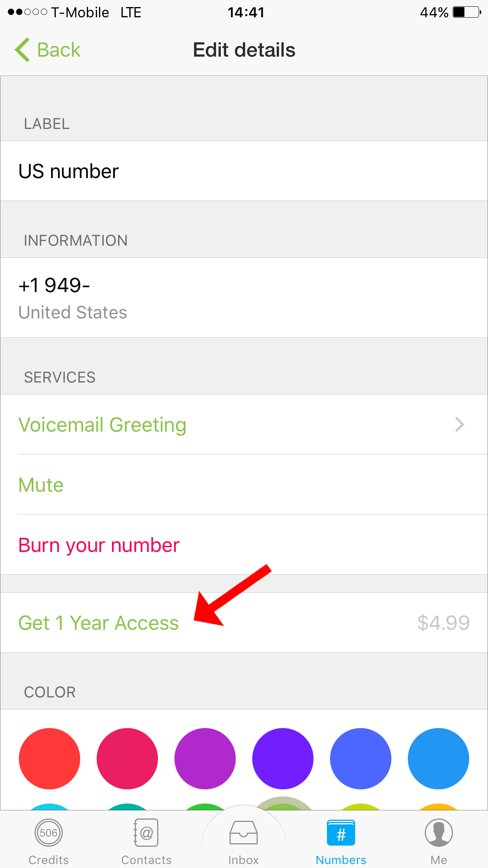Select the periwinkle blue color swatch
The image size is (488, 868).
click(x=361, y=759)
